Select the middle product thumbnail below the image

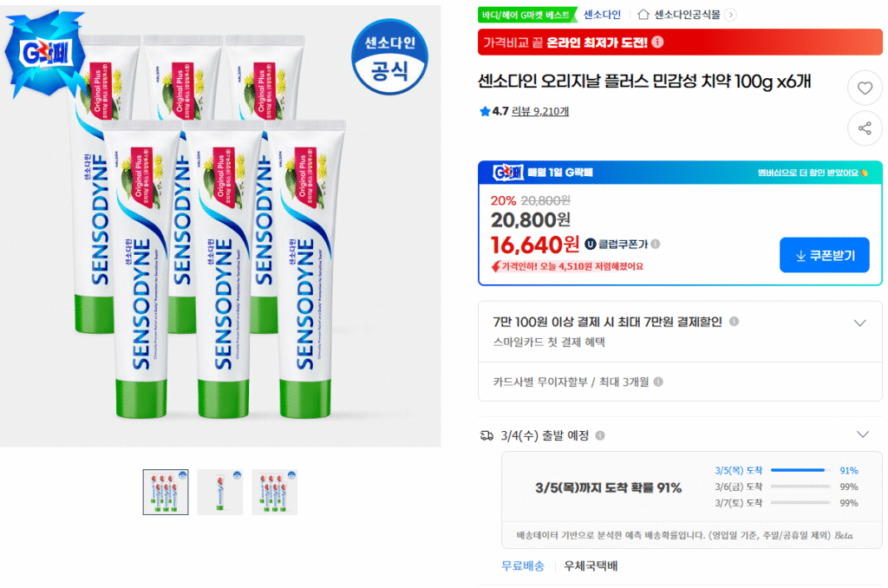(219, 490)
